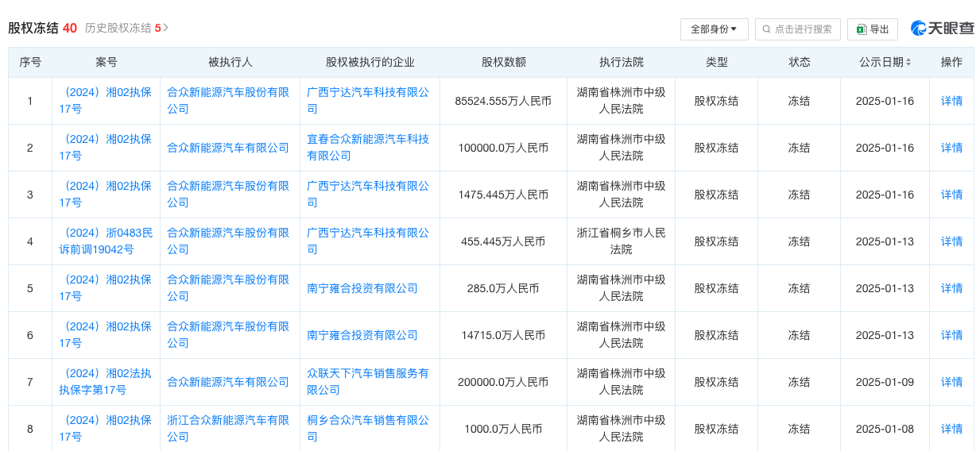Click amount 100000.0万人民币
This screenshot has width=980, height=451.
tap(503, 148)
